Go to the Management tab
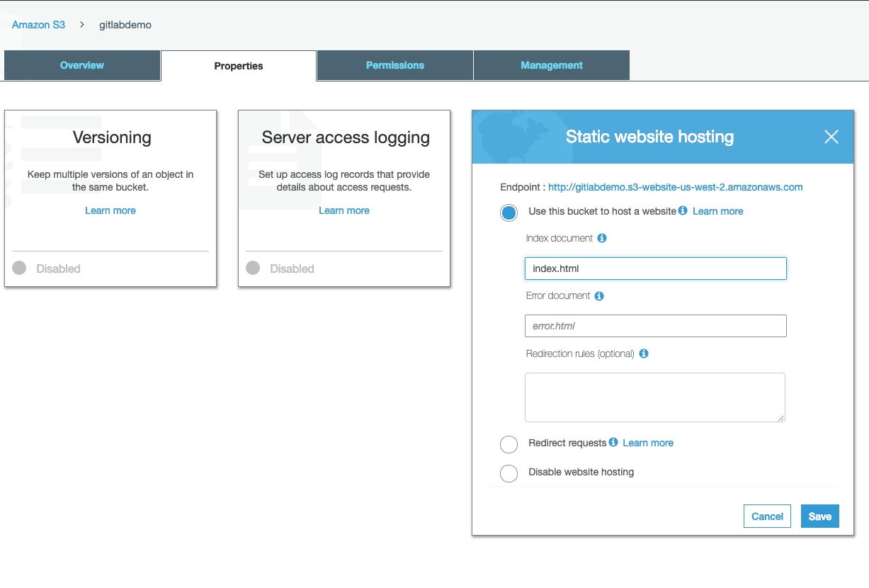Screen dimensions: 869x588 pyautogui.click(x=551, y=65)
